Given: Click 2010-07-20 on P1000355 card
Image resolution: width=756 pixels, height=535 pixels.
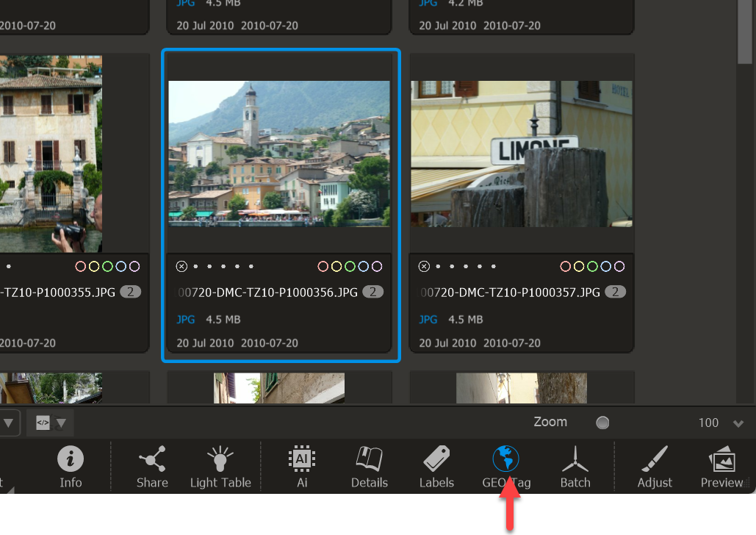Looking at the screenshot, I should pos(27,343).
